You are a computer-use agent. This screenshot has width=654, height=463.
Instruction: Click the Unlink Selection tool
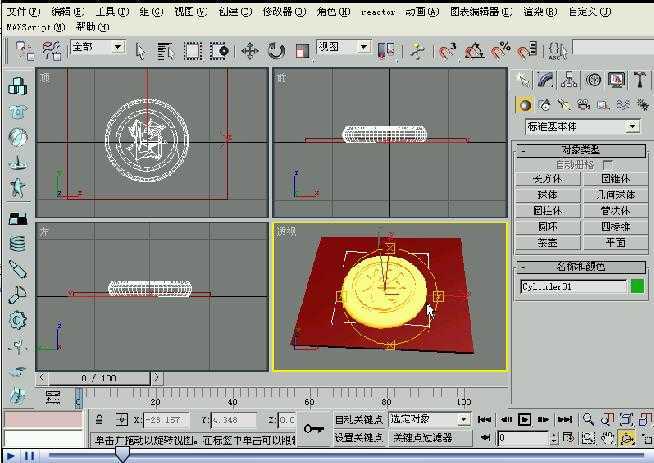coord(52,51)
